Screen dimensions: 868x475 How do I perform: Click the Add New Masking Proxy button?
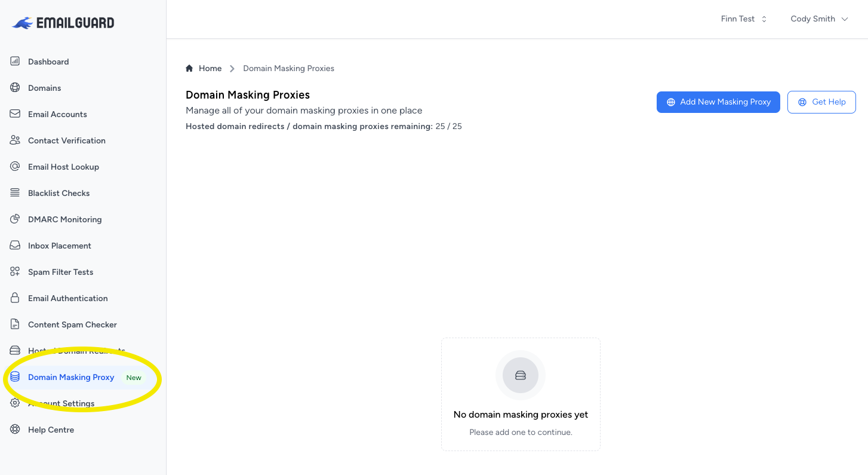tap(718, 102)
